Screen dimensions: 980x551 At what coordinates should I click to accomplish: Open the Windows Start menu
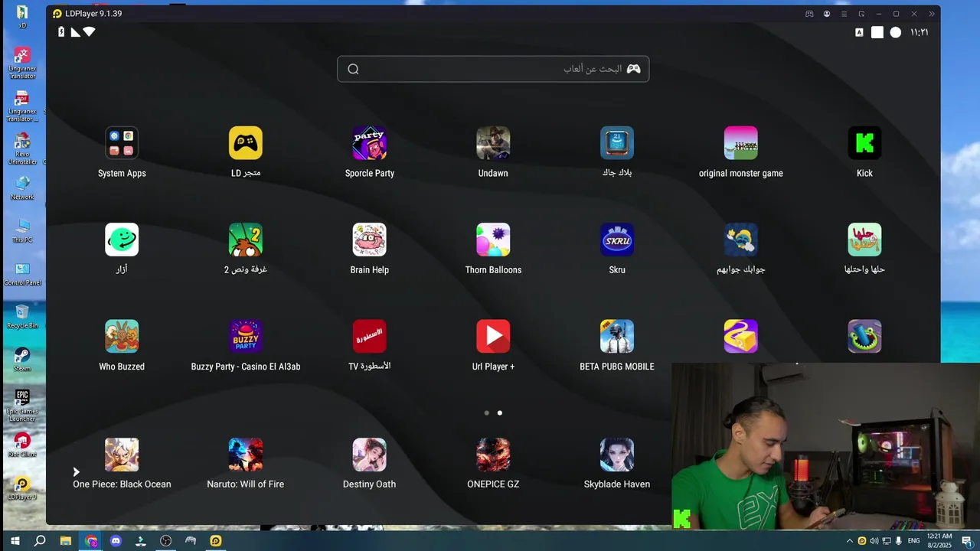pos(14,541)
